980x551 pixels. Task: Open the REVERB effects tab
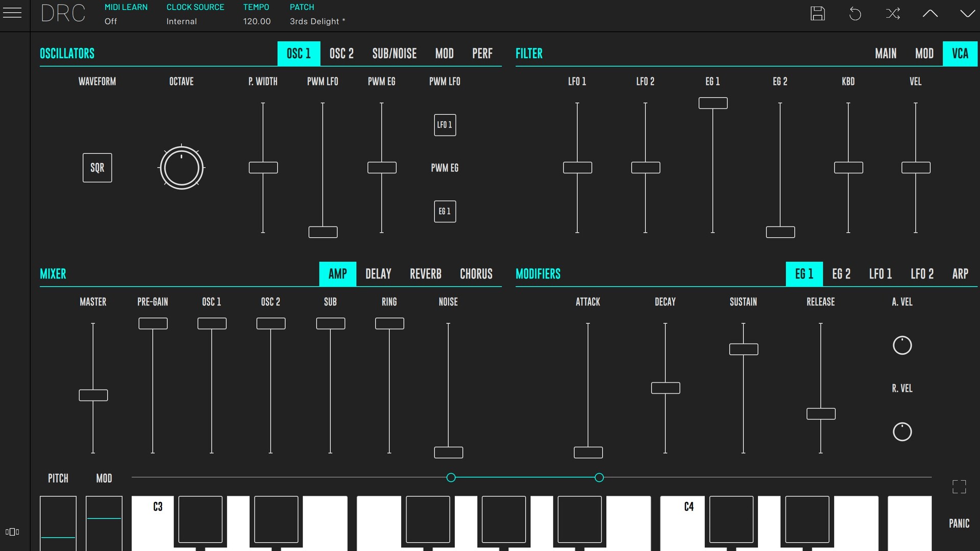(x=425, y=274)
